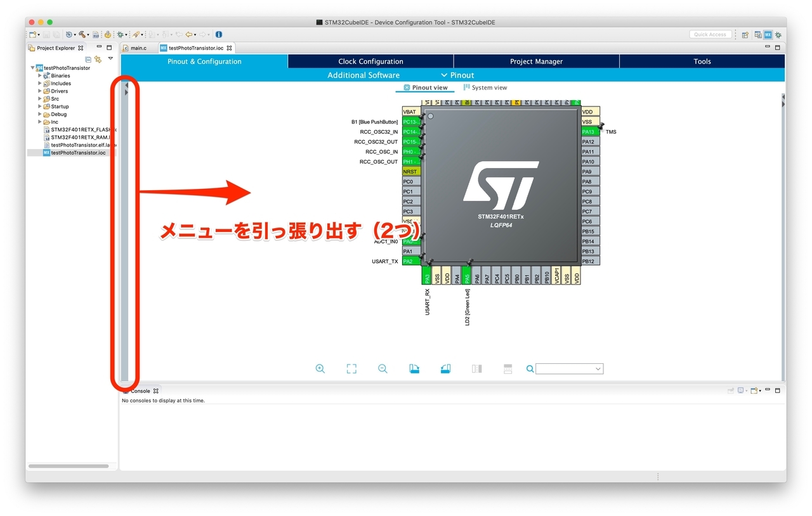This screenshot has width=812, height=516.
Task: Switch to the C/C++ perspective icon
Action: (x=758, y=35)
